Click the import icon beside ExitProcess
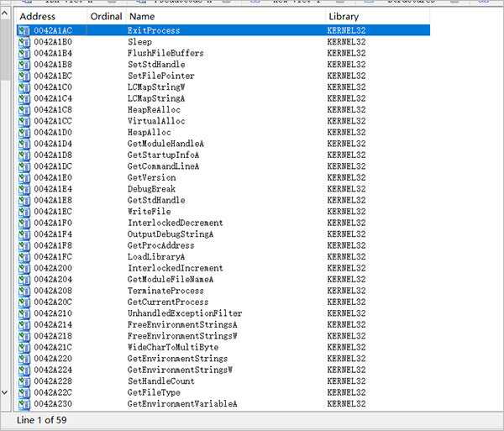504x431 pixels. [x=24, y=30]
